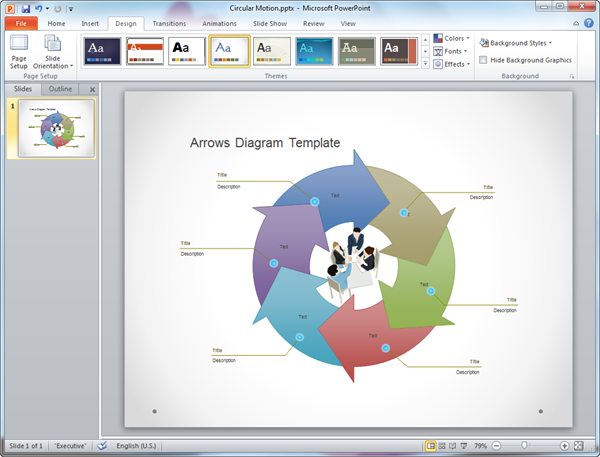
Task: Click the Undo icon in quick access toolbar
Action: [38, 8]
